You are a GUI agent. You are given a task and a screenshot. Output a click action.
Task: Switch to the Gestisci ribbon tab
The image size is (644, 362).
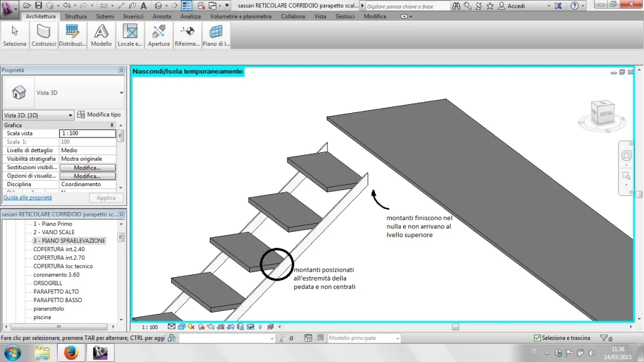coord(345,16)
